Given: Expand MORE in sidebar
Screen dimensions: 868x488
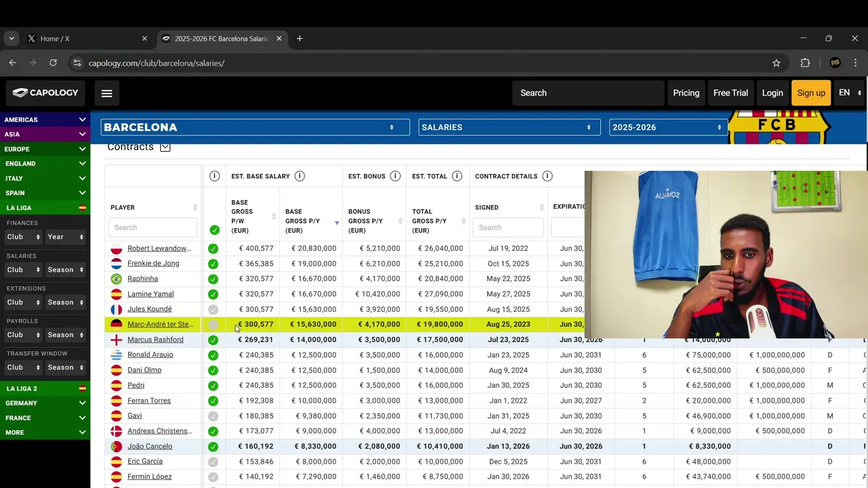Looking at the screenshot, I should pyautogui.click(x=45, y=432).
